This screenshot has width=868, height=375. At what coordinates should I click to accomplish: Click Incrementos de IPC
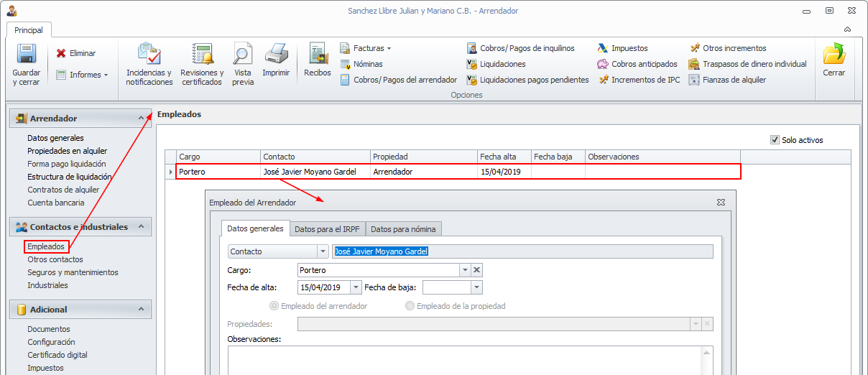pos(640,80)
